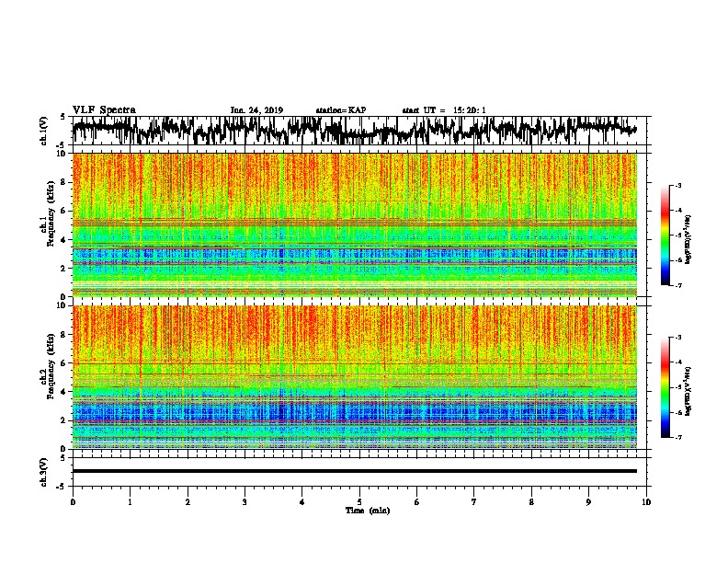Click the ch.2 frequency axis "2" tick label
Image resolution: width=728 pixels, height=563 pixels.
coord(64,420)
